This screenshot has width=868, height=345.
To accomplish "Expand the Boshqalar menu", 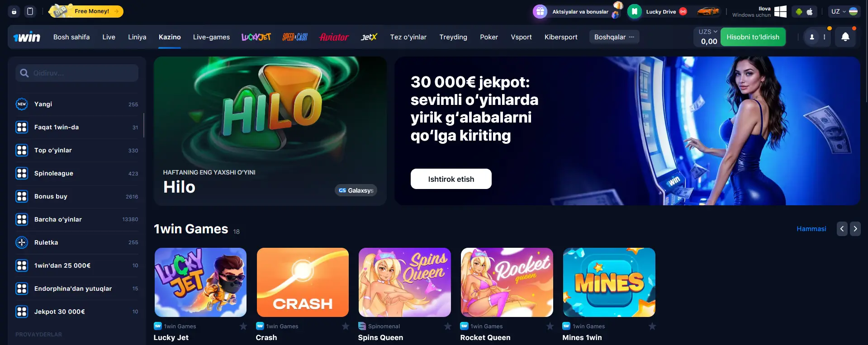I will [614, 37].
